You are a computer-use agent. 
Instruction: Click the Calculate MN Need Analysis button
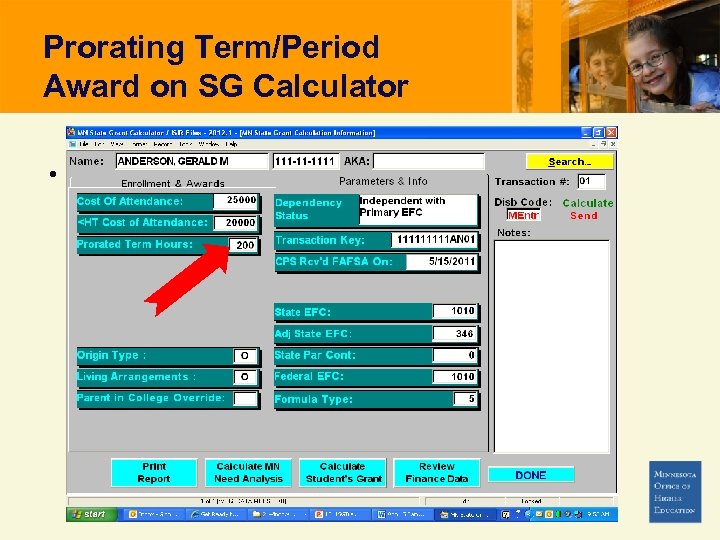coord(248,472)
